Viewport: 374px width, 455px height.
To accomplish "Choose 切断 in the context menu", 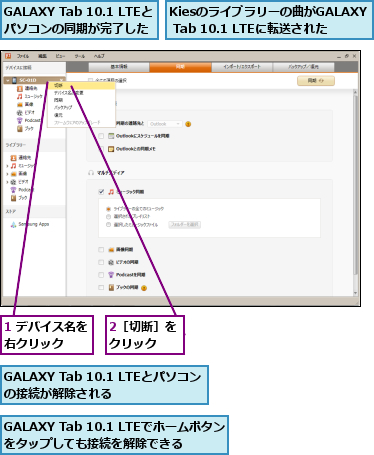I will [82, 86].
